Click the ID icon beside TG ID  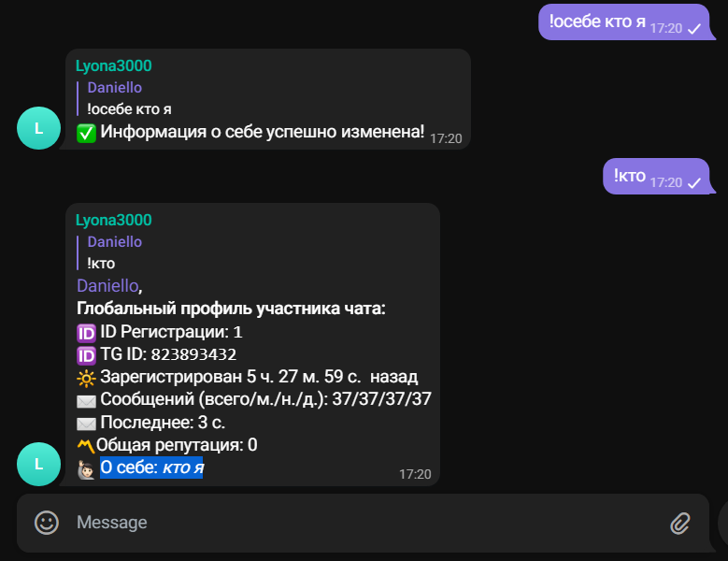point(86,355)
